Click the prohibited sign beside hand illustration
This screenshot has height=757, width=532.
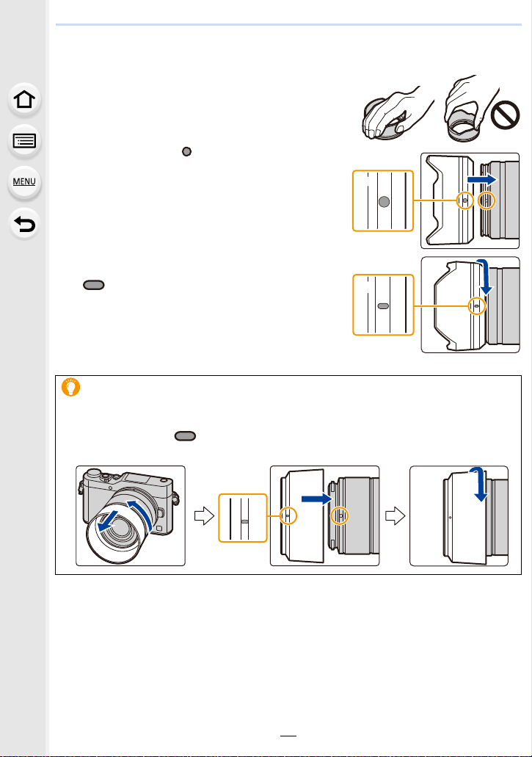[505, 115]
